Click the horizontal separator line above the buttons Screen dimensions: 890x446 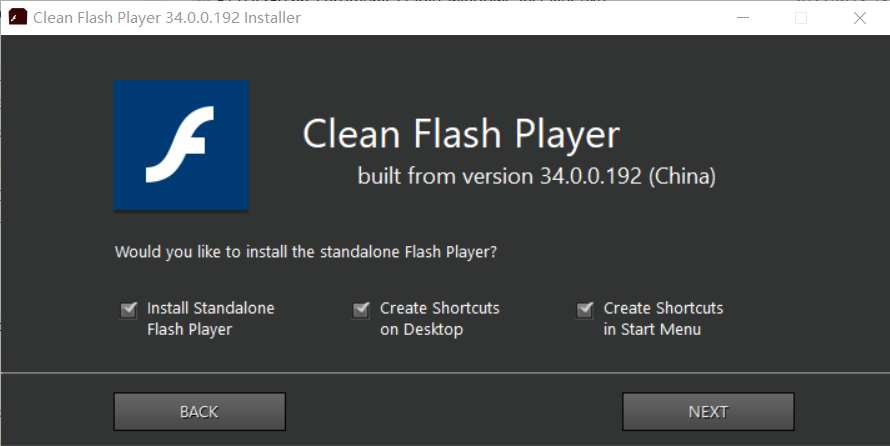(445, 373)
